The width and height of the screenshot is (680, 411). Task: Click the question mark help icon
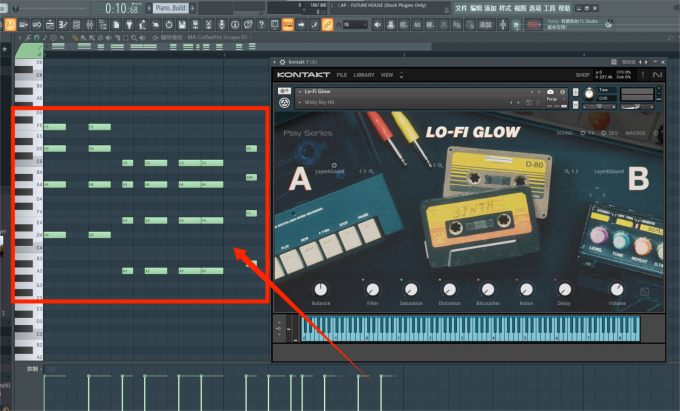point(261,25)
